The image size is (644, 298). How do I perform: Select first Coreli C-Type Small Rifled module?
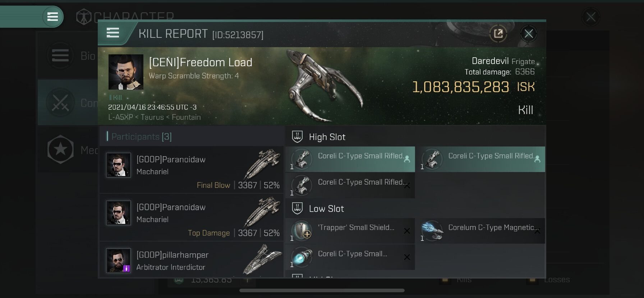[350, 159]
